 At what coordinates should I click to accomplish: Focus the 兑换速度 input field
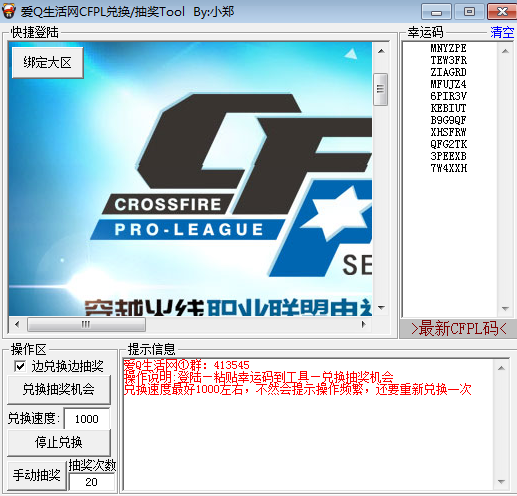[87, 419]
